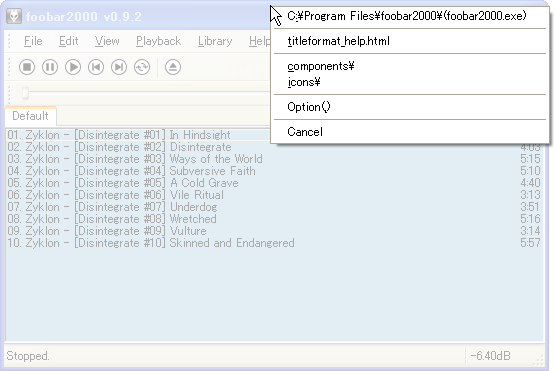The image size is (555, 371).
Task: Select track 08 Wretched
Action: click(x=274, y=219)
